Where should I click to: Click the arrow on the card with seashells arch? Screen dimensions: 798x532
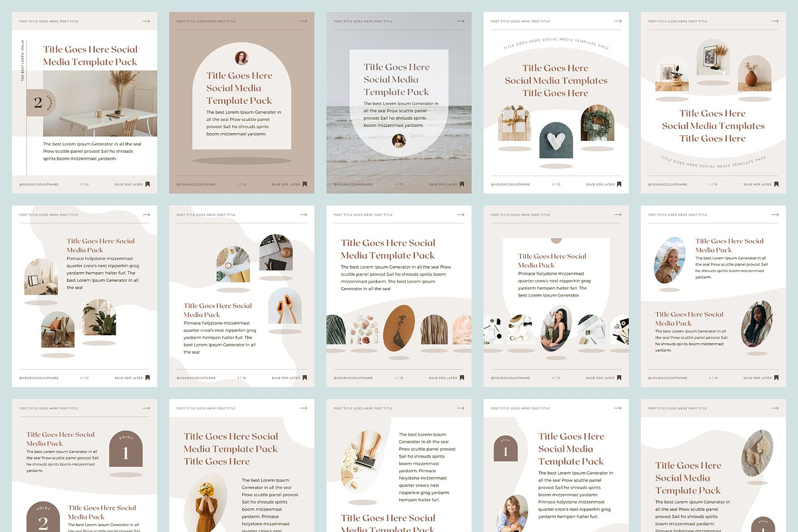pos(460,215)
